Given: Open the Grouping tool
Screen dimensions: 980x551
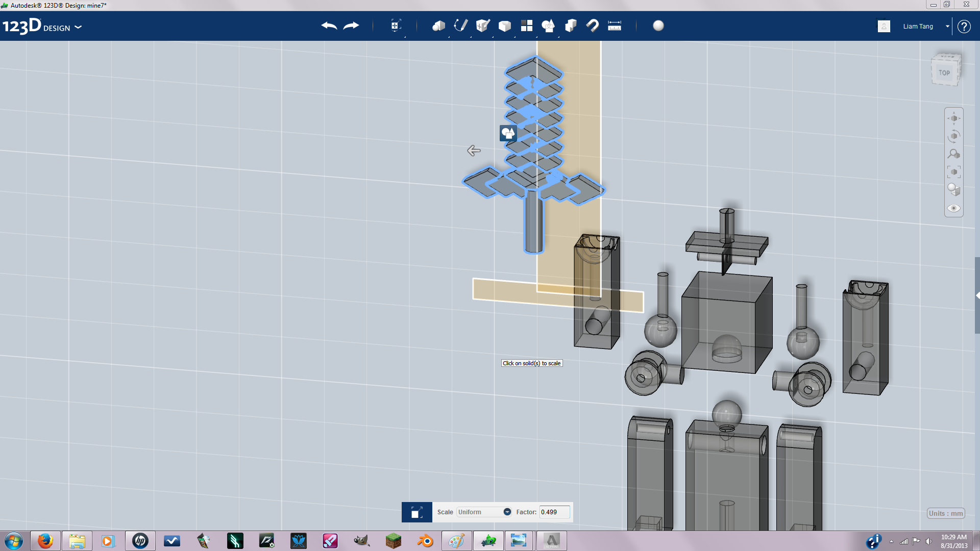Looking at the screenshot, I should pyautogui.click(x=548, y=26).
